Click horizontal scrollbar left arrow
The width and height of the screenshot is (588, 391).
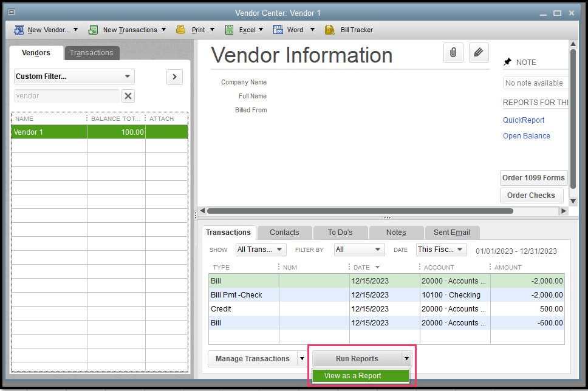coord(202,211)
